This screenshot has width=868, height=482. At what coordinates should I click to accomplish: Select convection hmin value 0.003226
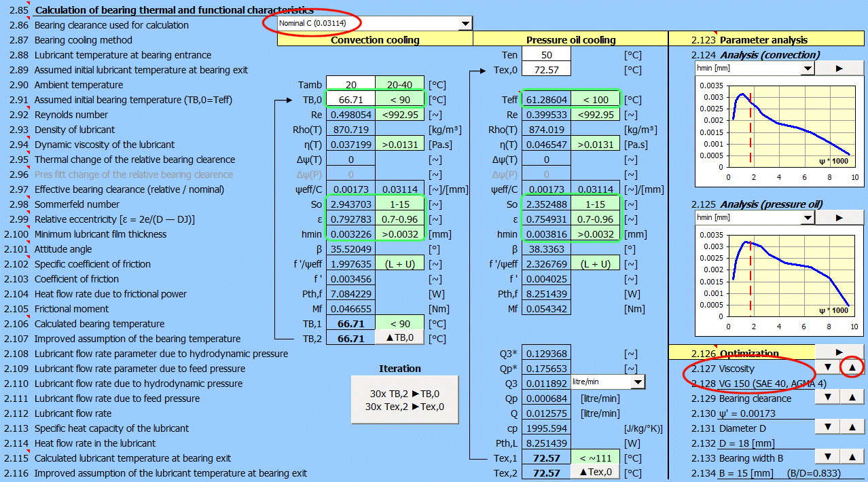click(x=350, y=234)
